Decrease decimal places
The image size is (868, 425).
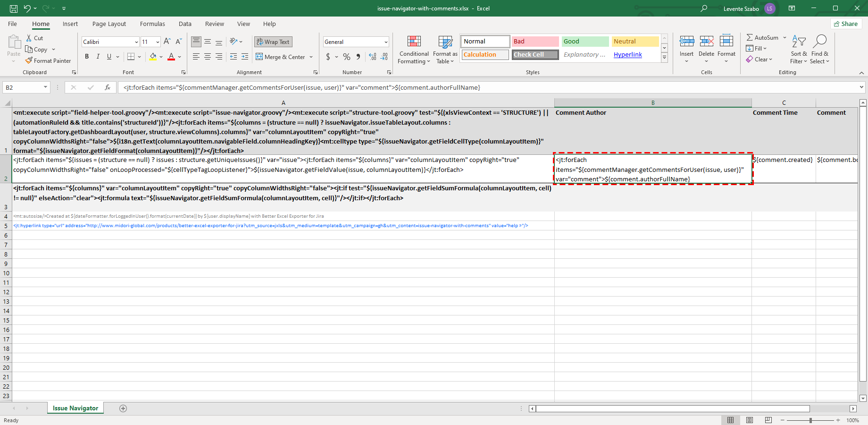pos(384,57)
